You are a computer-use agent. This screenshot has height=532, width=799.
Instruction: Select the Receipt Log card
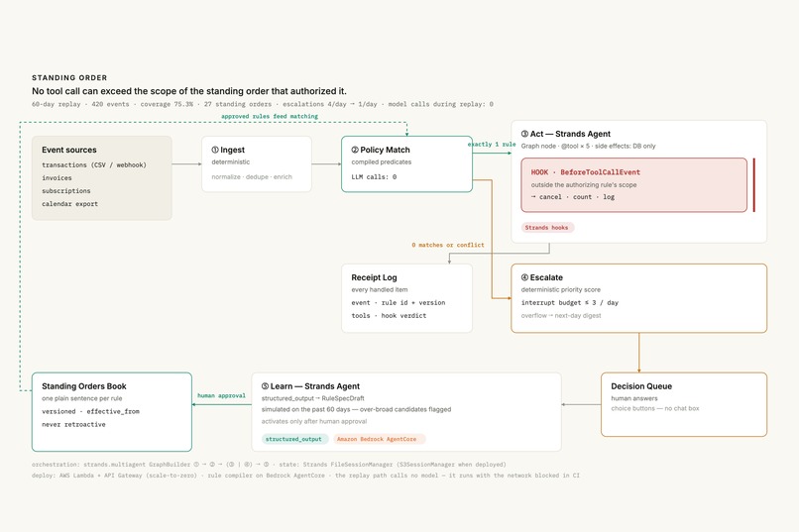point(406,298)
